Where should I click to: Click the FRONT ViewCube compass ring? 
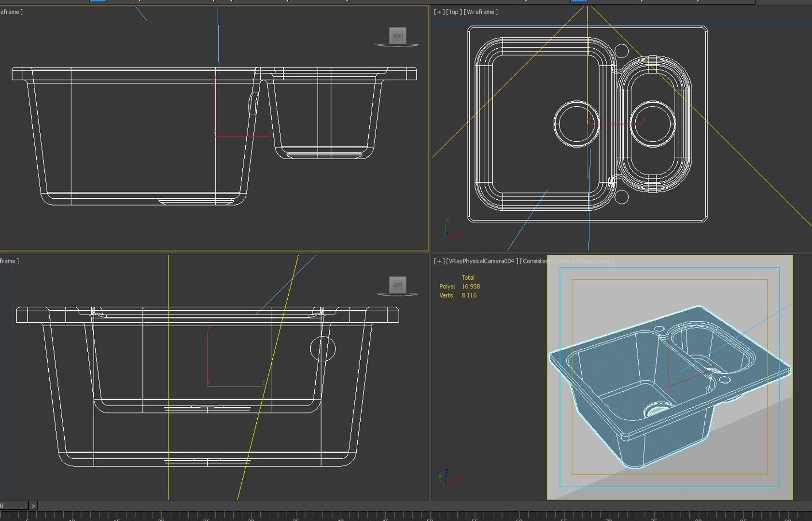click(397, 45)
